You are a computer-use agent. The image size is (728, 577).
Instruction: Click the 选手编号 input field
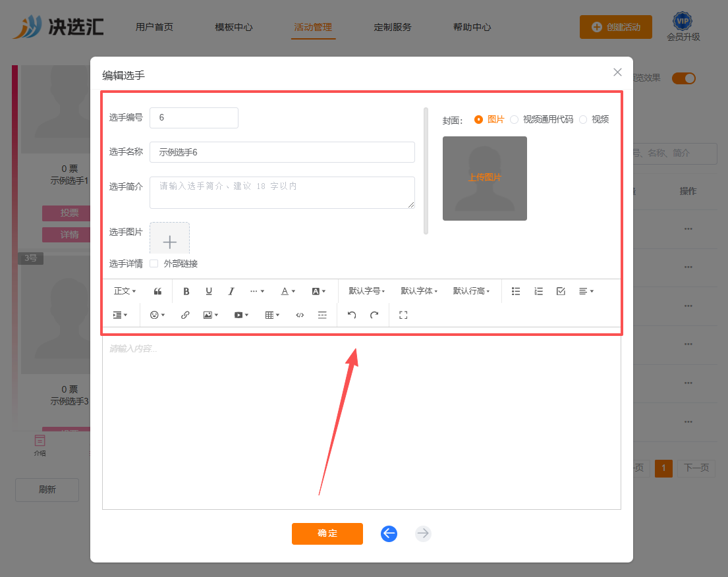[x=194, y=118]
